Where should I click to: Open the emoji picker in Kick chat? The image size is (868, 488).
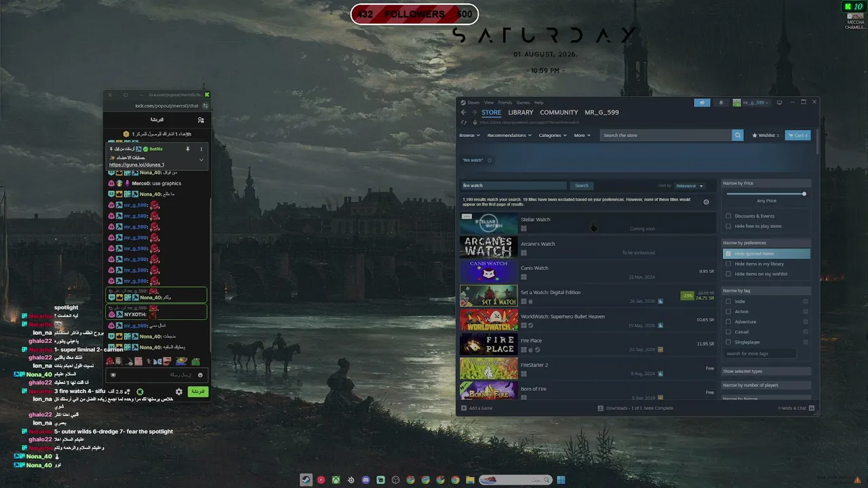(x=199, y=375)
